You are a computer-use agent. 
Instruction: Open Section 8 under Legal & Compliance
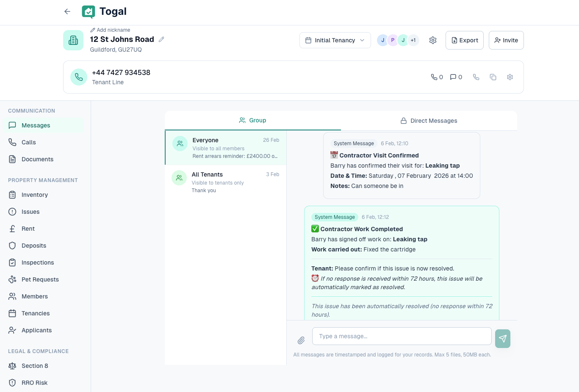pyautogui.click(x=35, y=366)
